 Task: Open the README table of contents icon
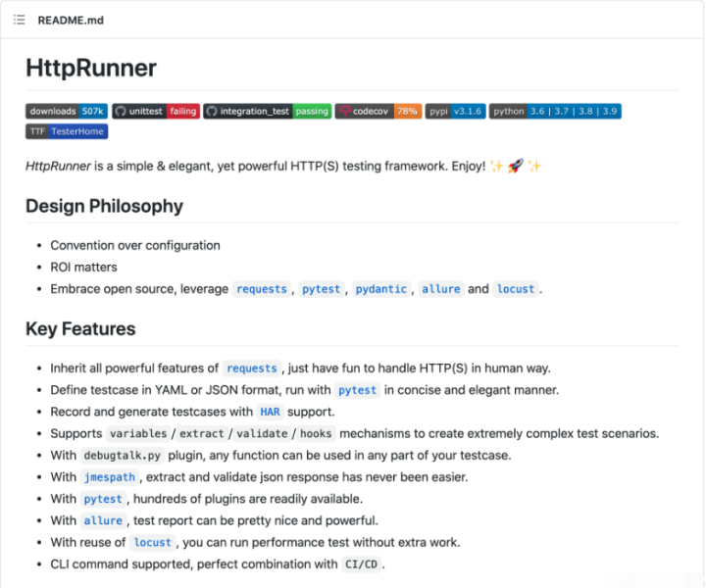20,20
